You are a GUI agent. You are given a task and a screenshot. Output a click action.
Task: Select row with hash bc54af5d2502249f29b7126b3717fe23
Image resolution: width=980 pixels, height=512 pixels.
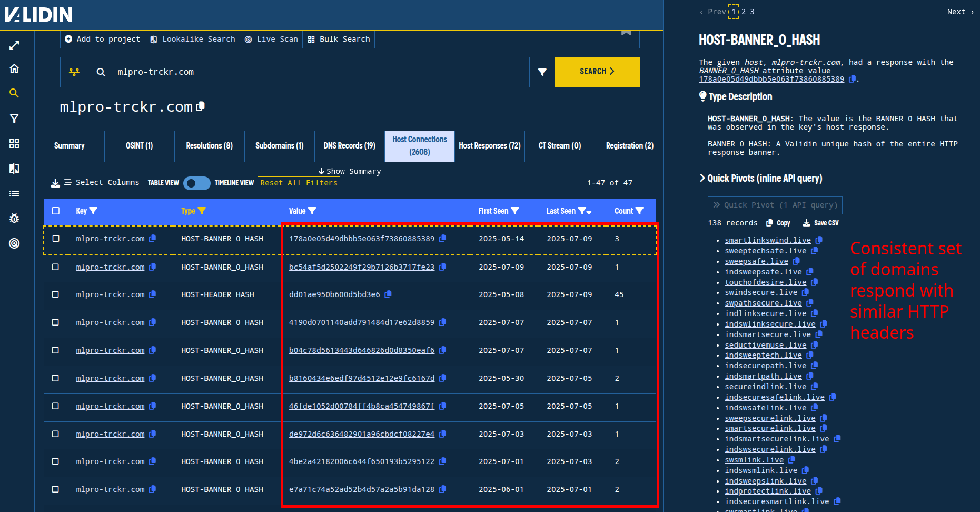(55, 267)
